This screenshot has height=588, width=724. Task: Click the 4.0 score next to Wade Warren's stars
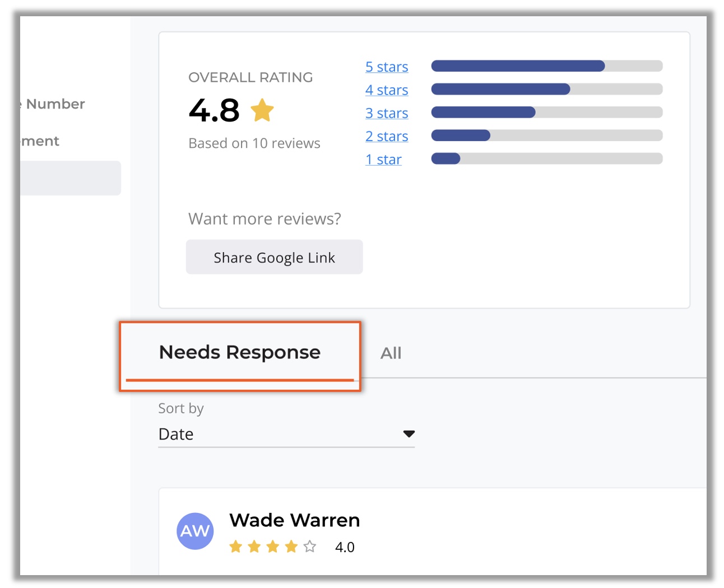(x=345, y=547)
